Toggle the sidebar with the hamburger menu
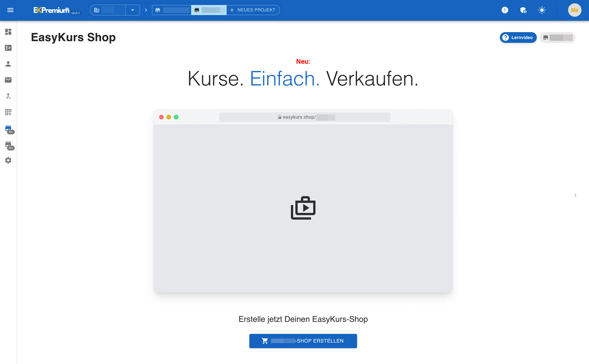The image size is (589, 364). pos(10,10)
